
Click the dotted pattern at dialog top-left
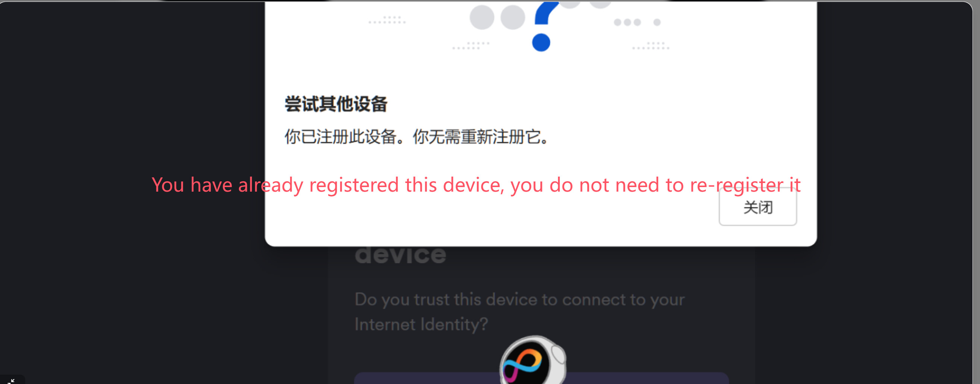(x=387, y=20)
